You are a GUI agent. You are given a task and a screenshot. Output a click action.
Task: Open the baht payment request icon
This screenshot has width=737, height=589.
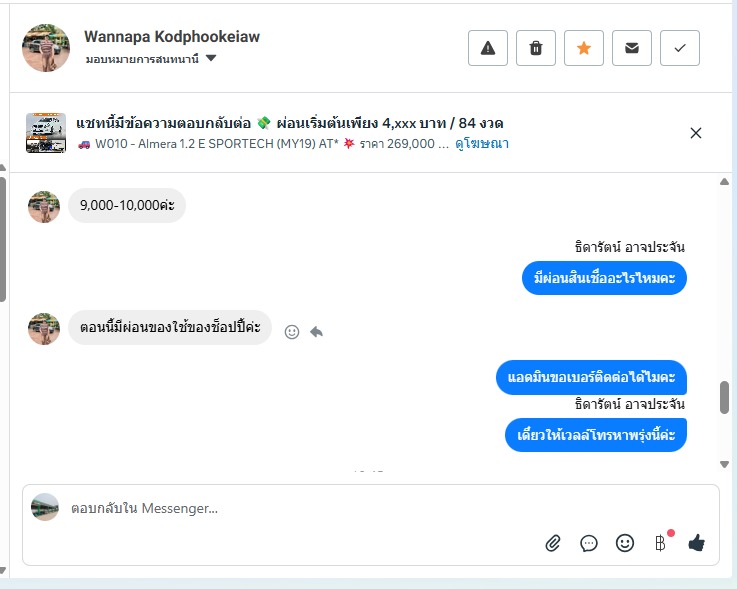tap(660, 543)
